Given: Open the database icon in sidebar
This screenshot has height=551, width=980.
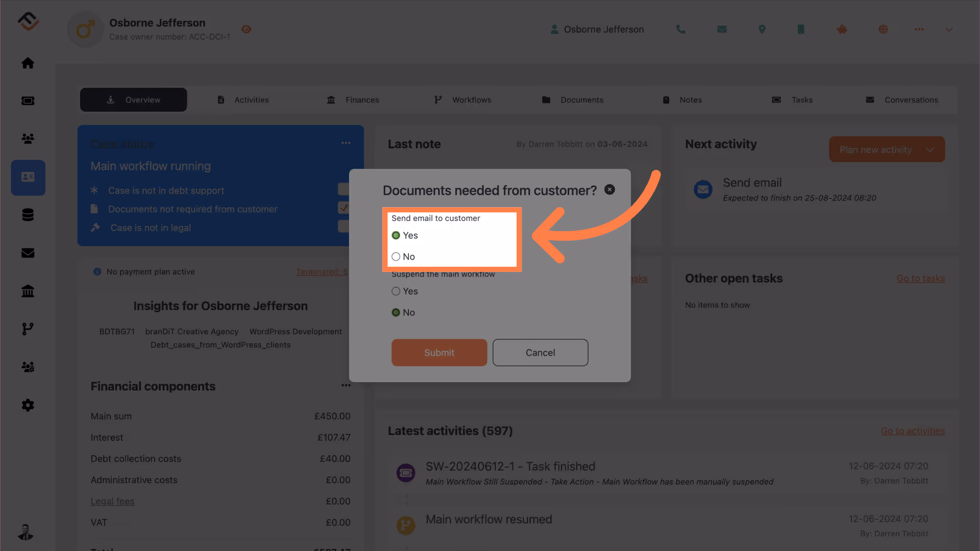Looking at the screenshot, I should point(28,215).
